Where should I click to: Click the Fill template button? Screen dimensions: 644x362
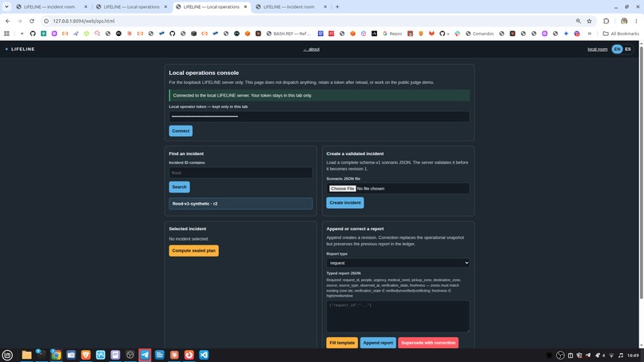click(x=342, y=343)
